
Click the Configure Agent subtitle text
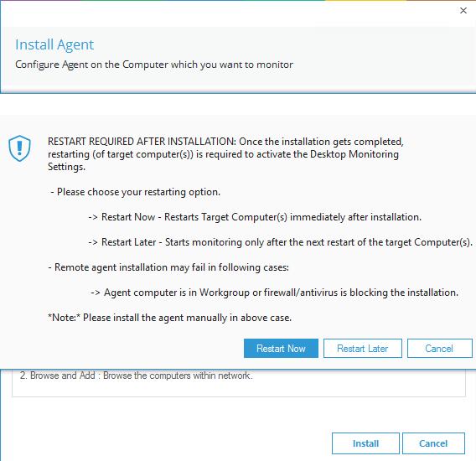coord(154,65)
